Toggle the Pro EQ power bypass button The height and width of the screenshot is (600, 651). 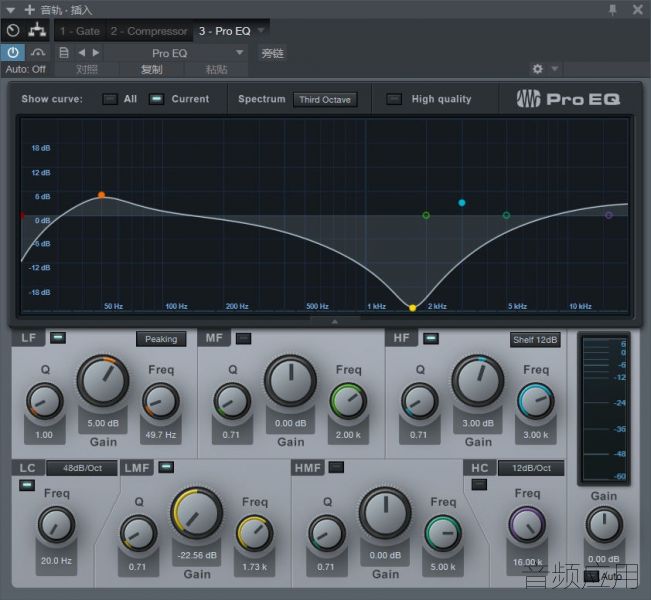tap(13, 53)
